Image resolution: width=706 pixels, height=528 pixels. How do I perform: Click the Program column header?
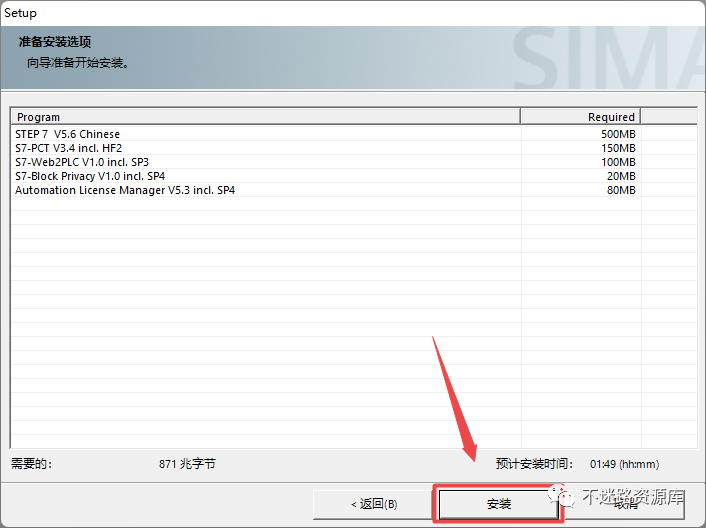point(266,117)
